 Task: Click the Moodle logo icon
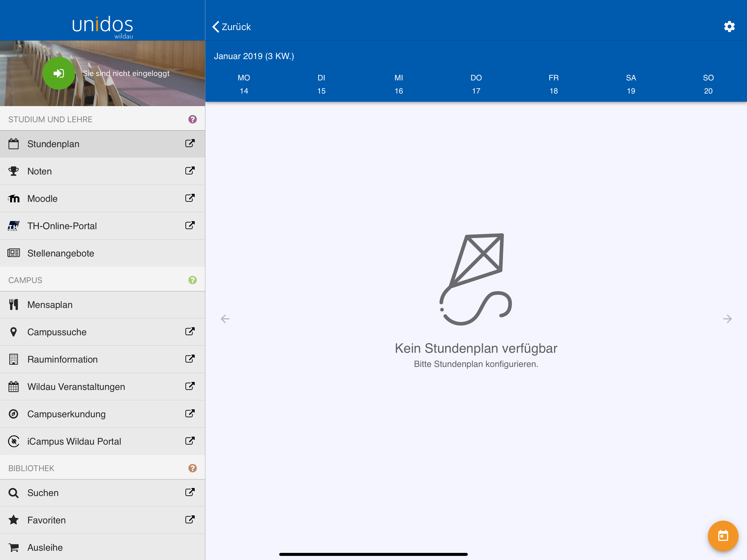pyautogui.click(x=13, y=199)
